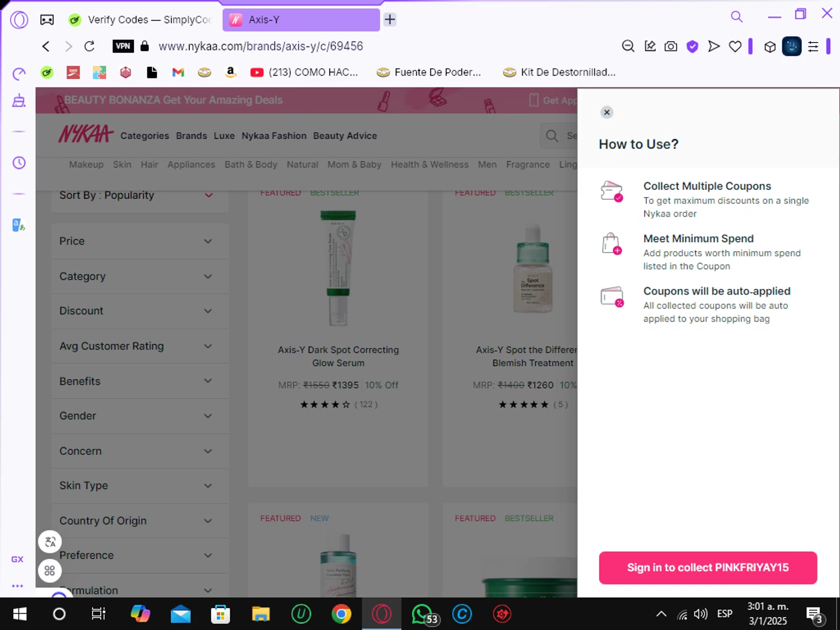Open Categories menu on Nykaa
The height and width of the screenshot is (630, 840).
click(x=144, y=136)
